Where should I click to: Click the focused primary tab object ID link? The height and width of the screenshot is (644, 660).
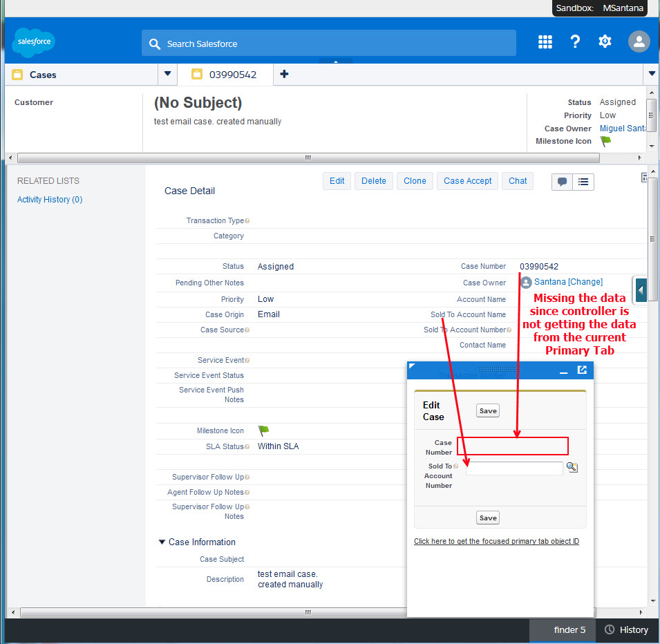tap(496, 541)
